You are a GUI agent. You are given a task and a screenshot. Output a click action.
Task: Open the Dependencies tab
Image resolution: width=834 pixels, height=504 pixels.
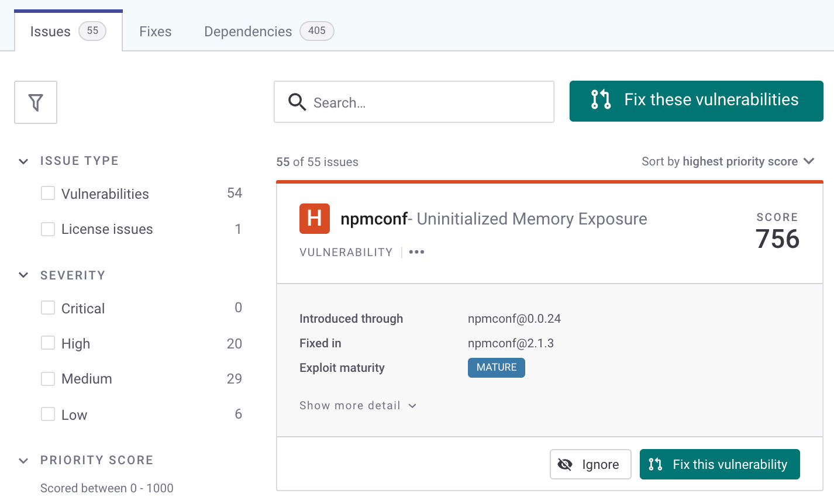click(x=247, y=32)
